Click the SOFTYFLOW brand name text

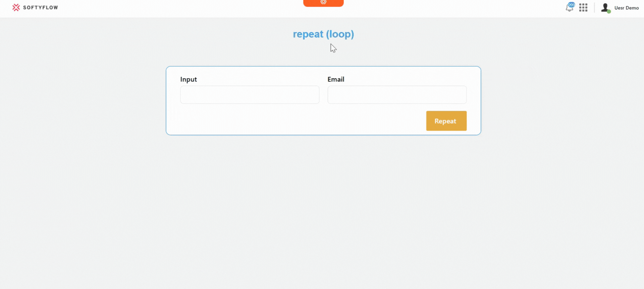click(40, 7)
